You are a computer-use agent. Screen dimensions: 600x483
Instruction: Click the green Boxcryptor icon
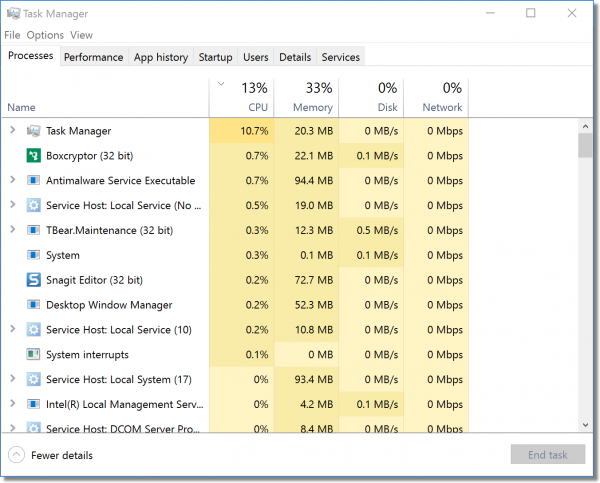(33, 156)
